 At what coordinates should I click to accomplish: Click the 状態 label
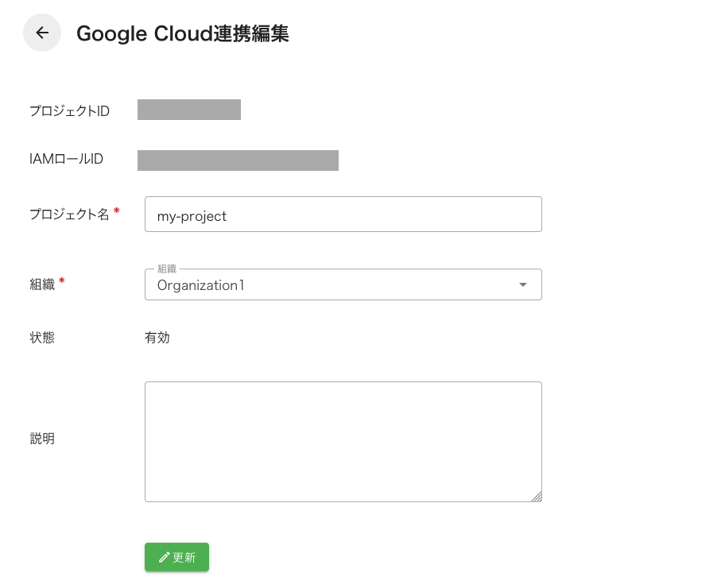[42, 337]
